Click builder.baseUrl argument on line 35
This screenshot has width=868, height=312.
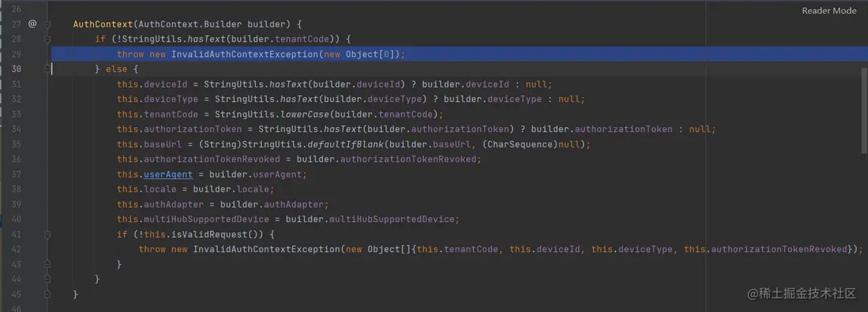point(430,144)
